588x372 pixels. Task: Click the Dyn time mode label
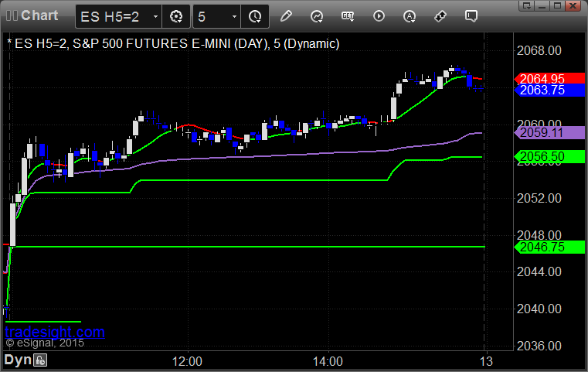coord(18,360)
